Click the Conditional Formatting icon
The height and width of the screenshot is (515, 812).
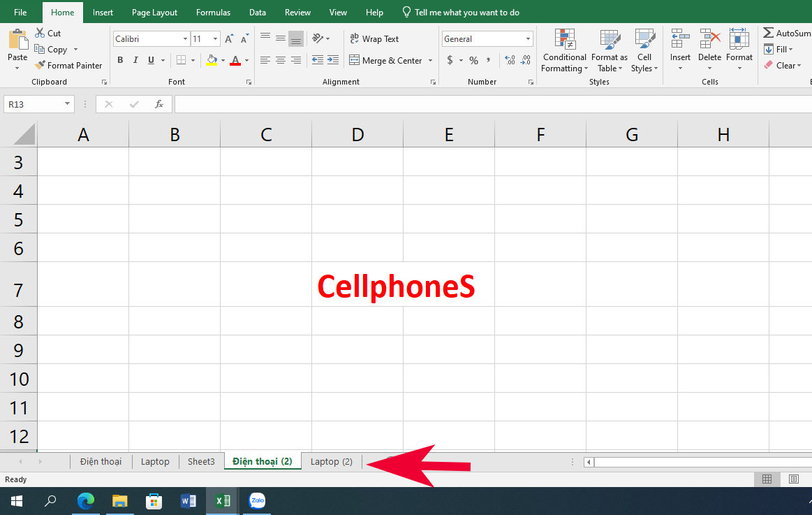point(564,40)
